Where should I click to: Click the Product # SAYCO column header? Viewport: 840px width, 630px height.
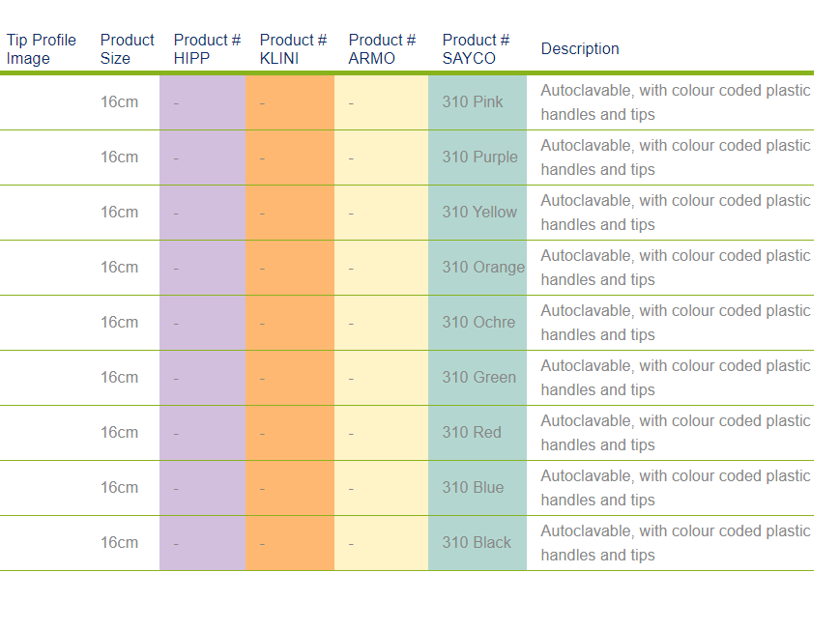click(x=476, y=49)
